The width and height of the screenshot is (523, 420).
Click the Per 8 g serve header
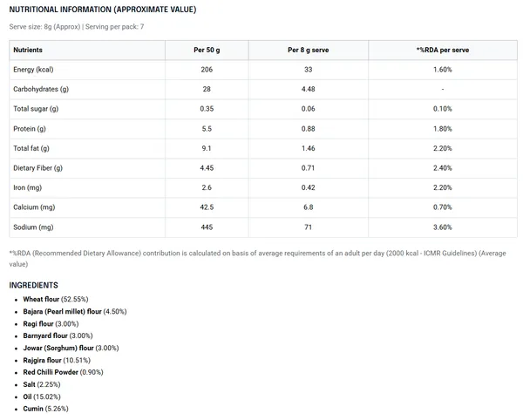[309, 50]
